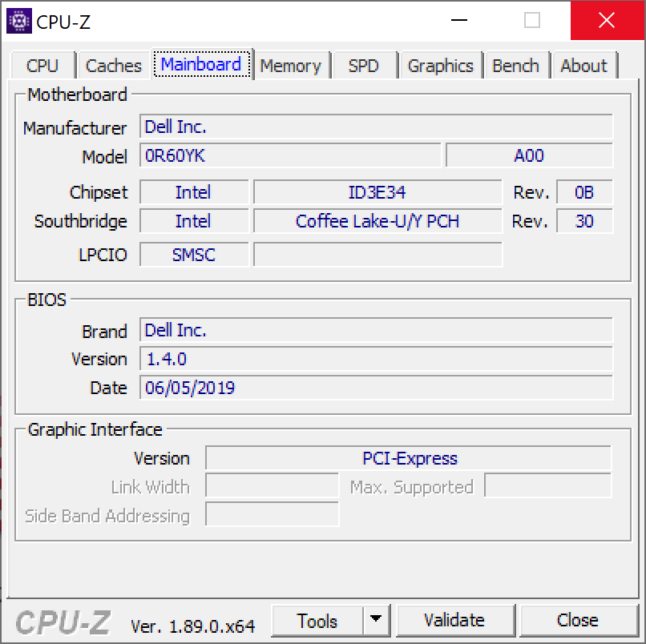The width and height of the screenshot is (646, 644).
Task: Click the Tools button
Action: (317, 621)
